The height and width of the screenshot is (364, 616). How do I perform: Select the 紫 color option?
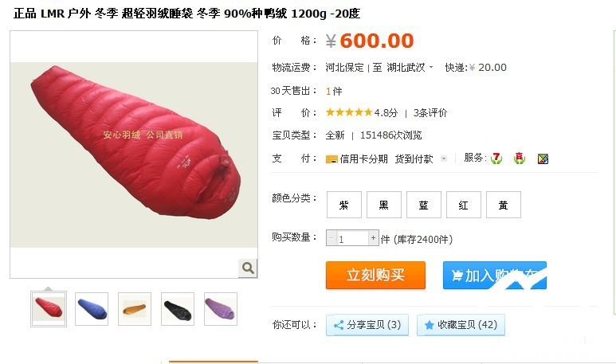(344, 205)
